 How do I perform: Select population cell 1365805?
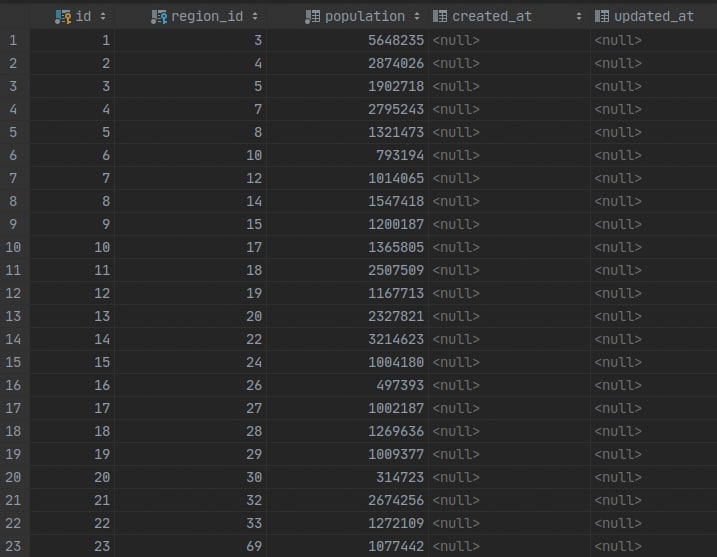(x=348, y=247)
